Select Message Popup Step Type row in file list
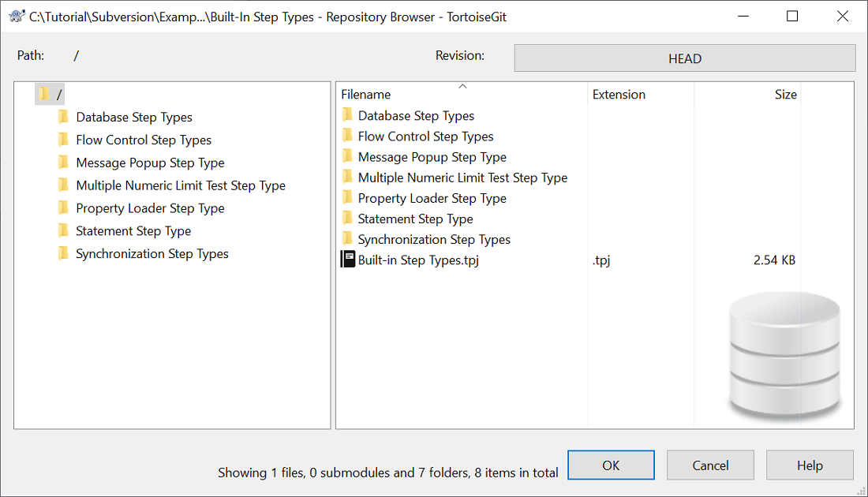The image size is (868, 497). tap(432, 157)
